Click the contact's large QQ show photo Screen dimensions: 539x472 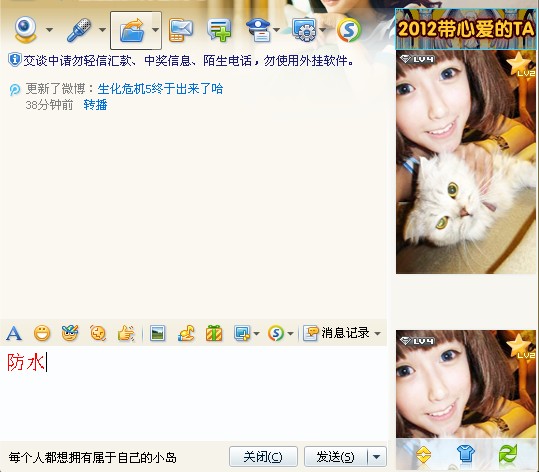(466, 162)
